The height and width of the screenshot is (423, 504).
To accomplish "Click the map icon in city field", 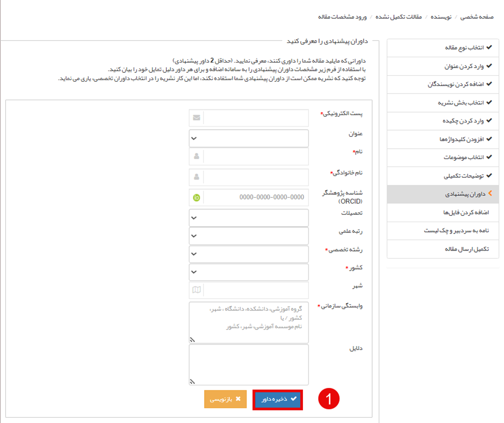I will pos(196,290).
